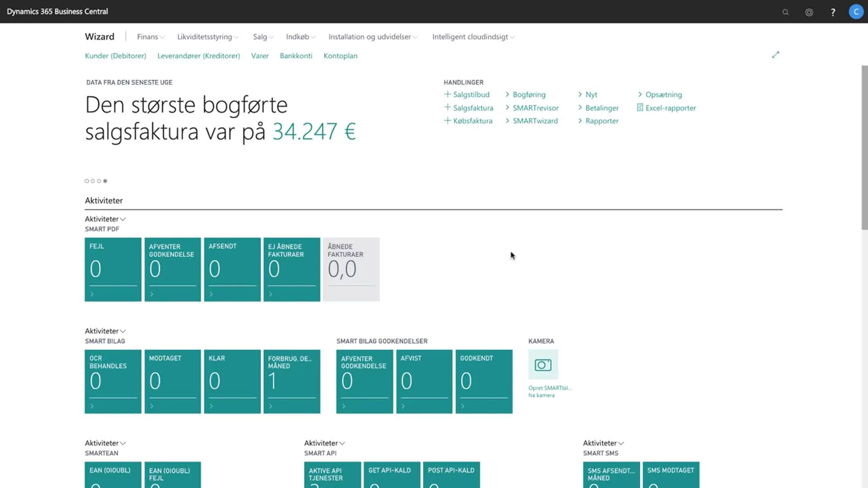
Task: Click the Wizard role center title
Action: [99, 37]
